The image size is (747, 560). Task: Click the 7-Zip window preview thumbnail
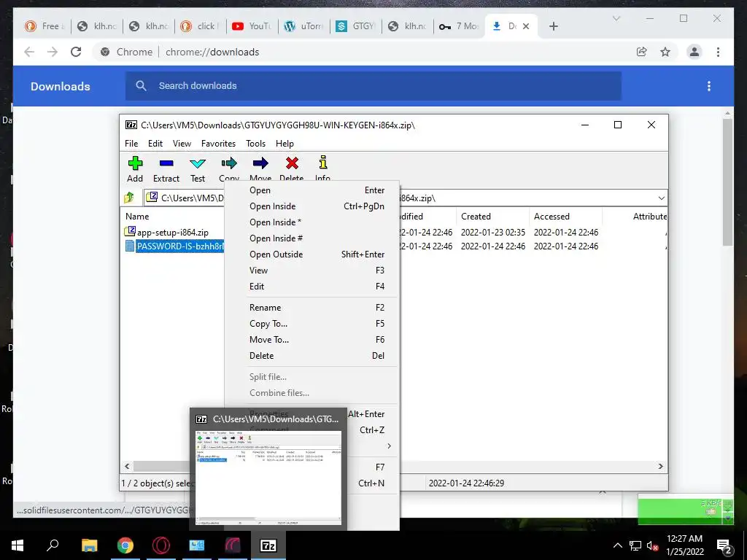pos(268,478)
